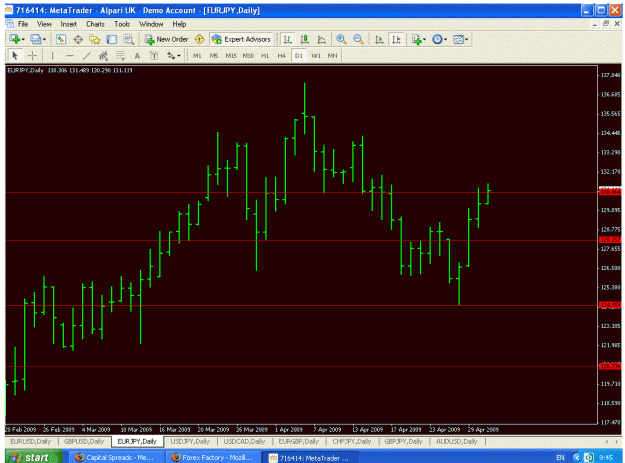This screenshot has width=625, height=463.
Task: Open the Charts menu
Action: 95,24
